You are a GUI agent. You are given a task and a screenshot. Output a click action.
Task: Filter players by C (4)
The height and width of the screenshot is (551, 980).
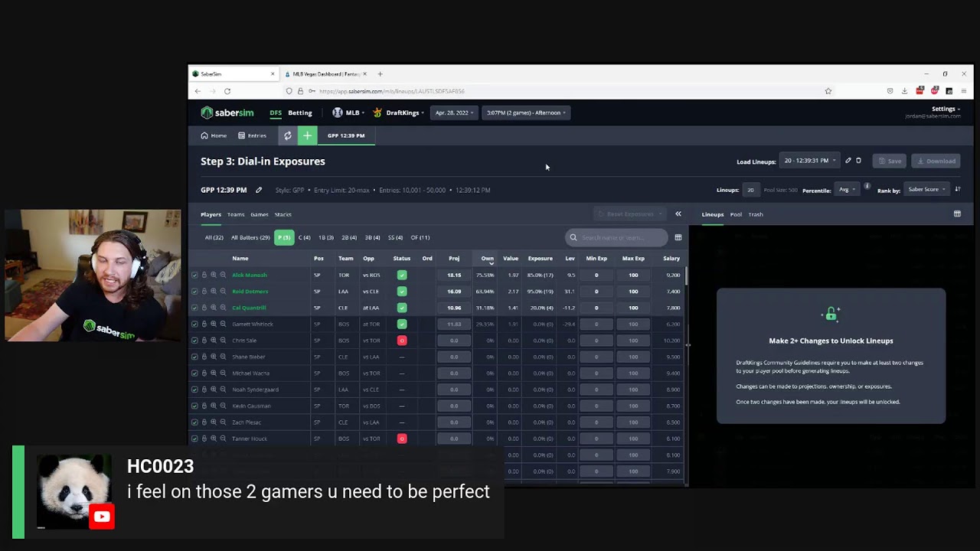tap(304, 237)
